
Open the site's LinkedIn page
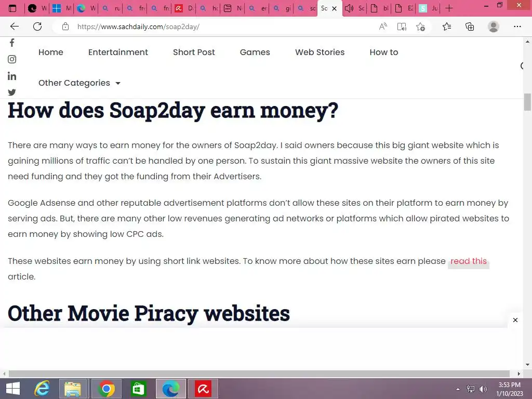point(12,76)
